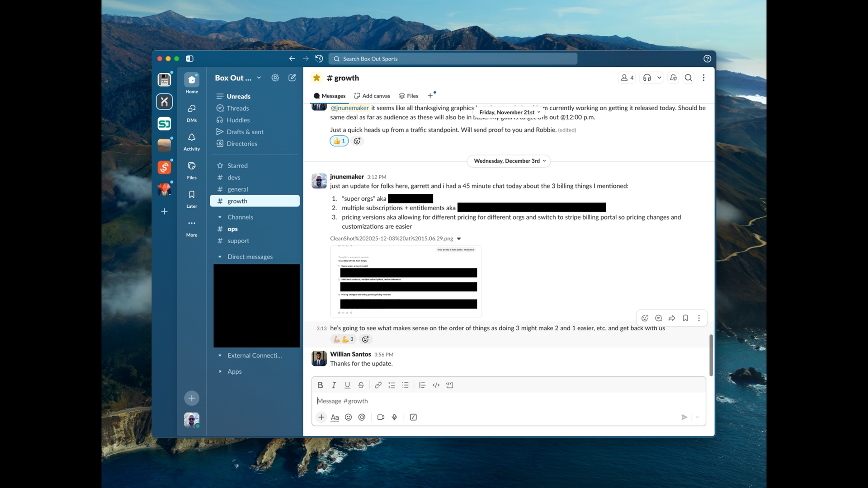Open the CleanShot image thumbnail
Viewport: 868px width, 488px height.
406,281
